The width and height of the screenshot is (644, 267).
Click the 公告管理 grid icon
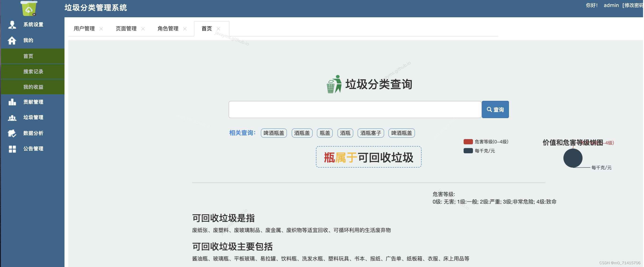point(12,149)
